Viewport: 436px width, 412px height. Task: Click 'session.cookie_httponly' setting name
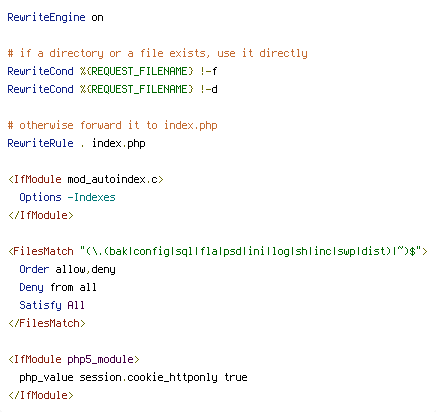pos(148,377)
